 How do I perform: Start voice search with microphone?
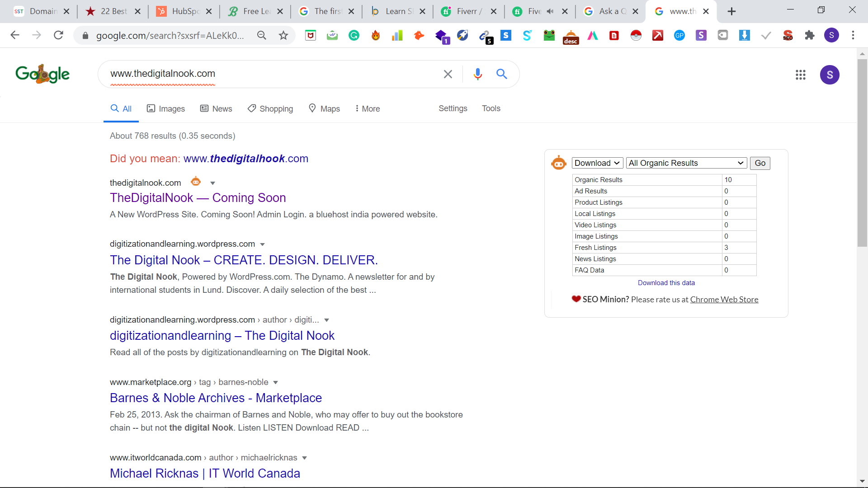pyautogui.click(x=478, y=74)
